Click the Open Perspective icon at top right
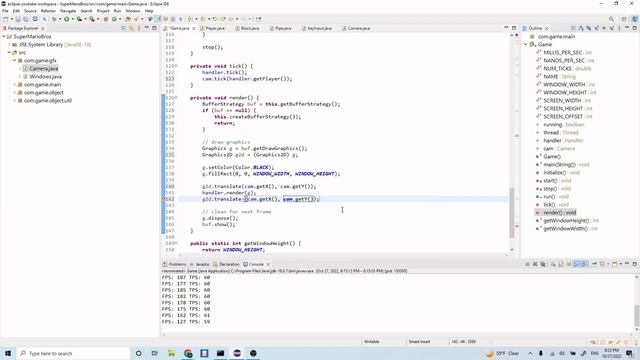The image size is (640, 360). (624, 19)
